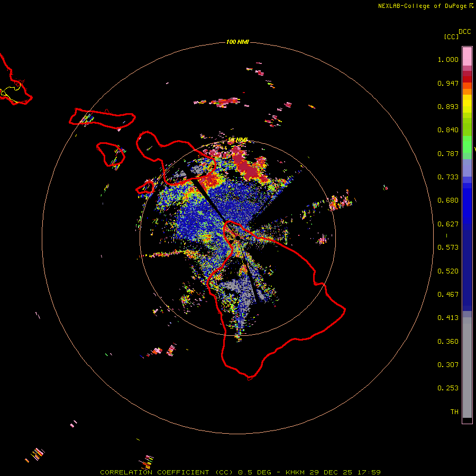Click the 1.000 scale value
The height and width of the screenshot is (476, 476).
click(448, 59)
